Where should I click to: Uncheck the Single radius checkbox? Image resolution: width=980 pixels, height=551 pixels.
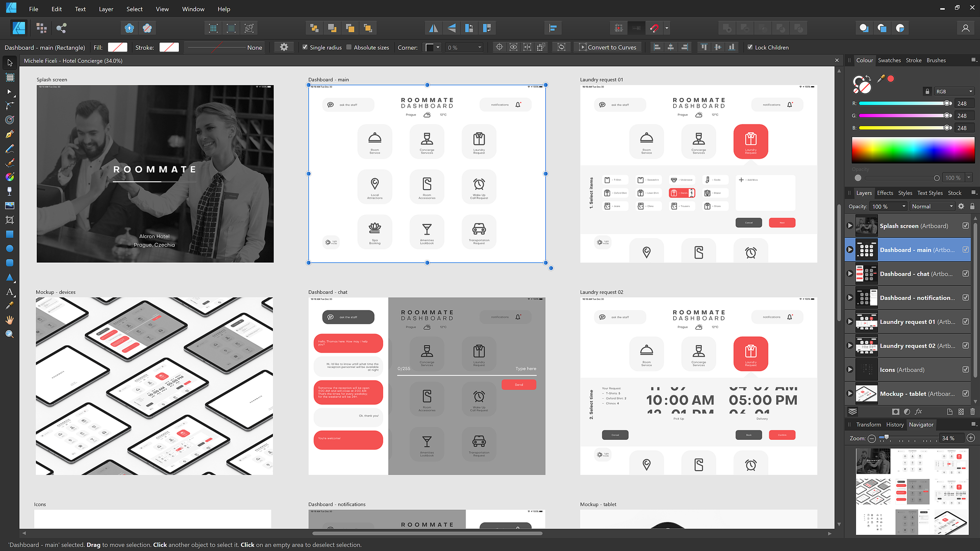tap(305, 48)
